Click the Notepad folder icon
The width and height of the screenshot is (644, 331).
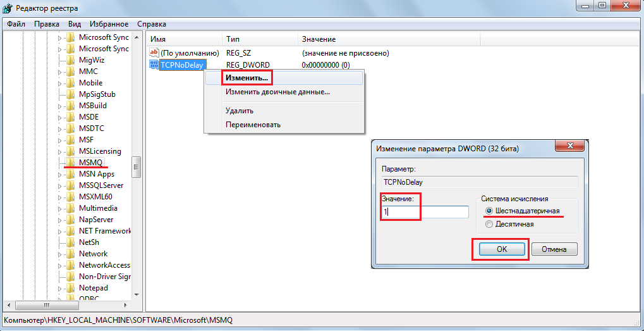[71, 288]
